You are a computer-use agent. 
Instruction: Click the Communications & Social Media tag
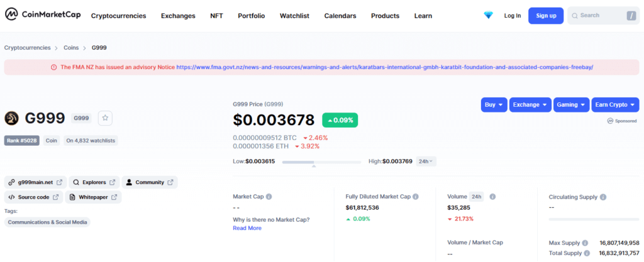[47, 222]
